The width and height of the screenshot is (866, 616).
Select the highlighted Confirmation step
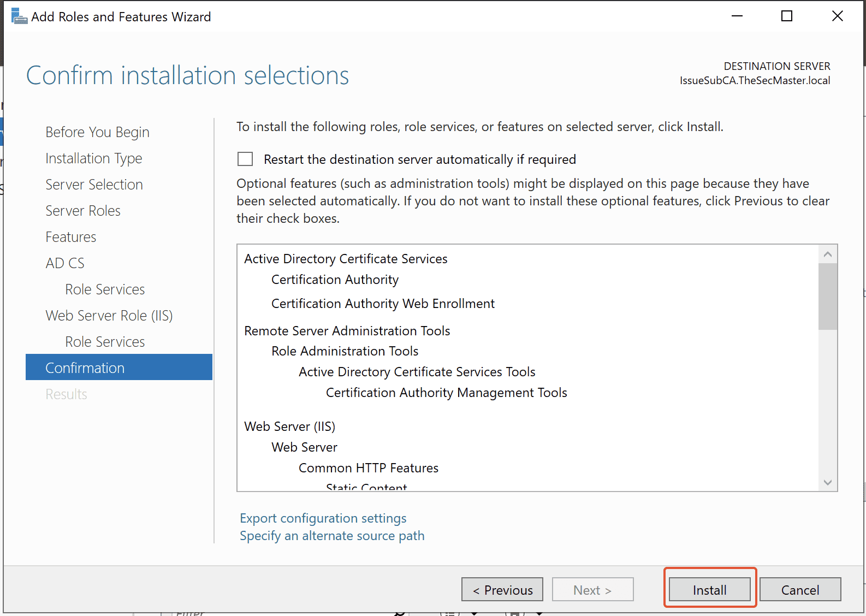click(x=119, y=368)
